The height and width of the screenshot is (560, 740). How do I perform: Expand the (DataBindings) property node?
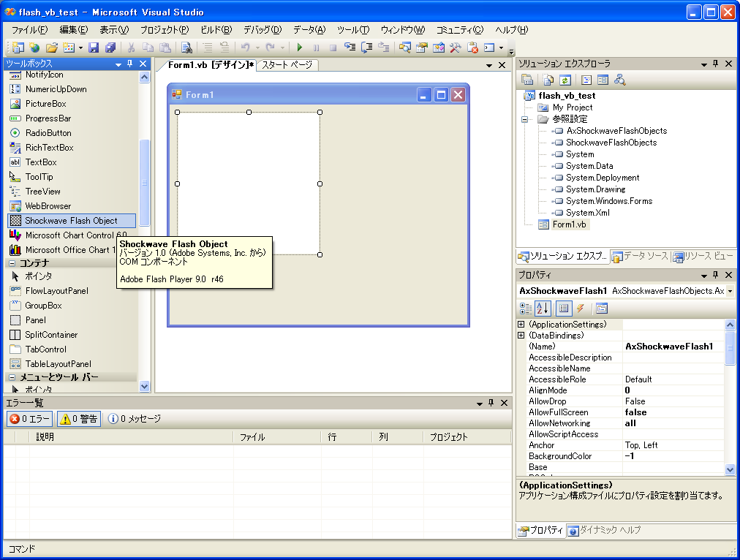coord(521,336)
